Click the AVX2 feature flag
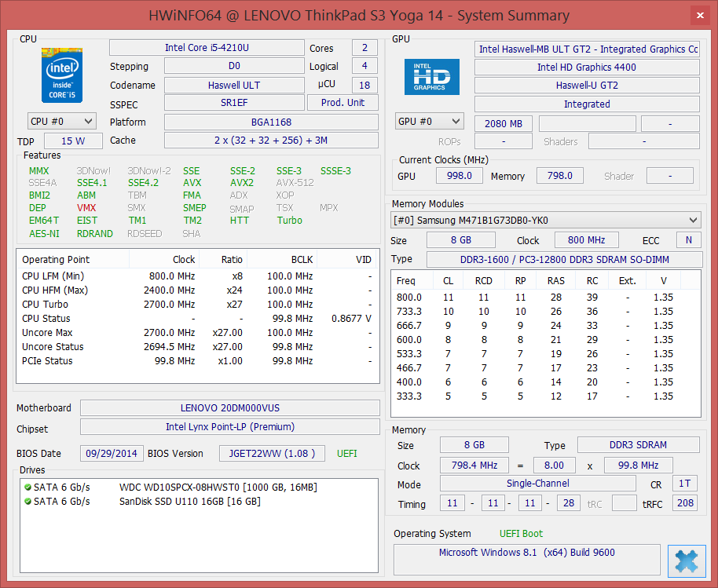Image resolution: width=718 pixels, height=588 pixels. coord(242,183)
